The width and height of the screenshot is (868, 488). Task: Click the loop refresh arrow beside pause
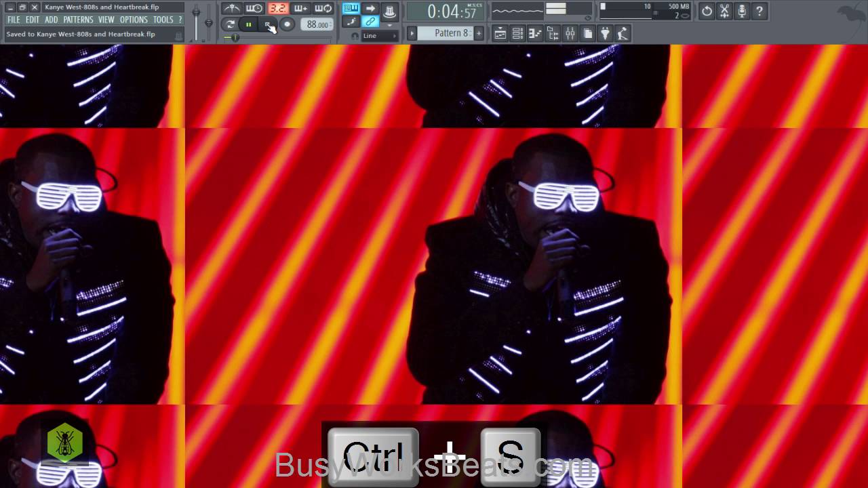[231, 24]
